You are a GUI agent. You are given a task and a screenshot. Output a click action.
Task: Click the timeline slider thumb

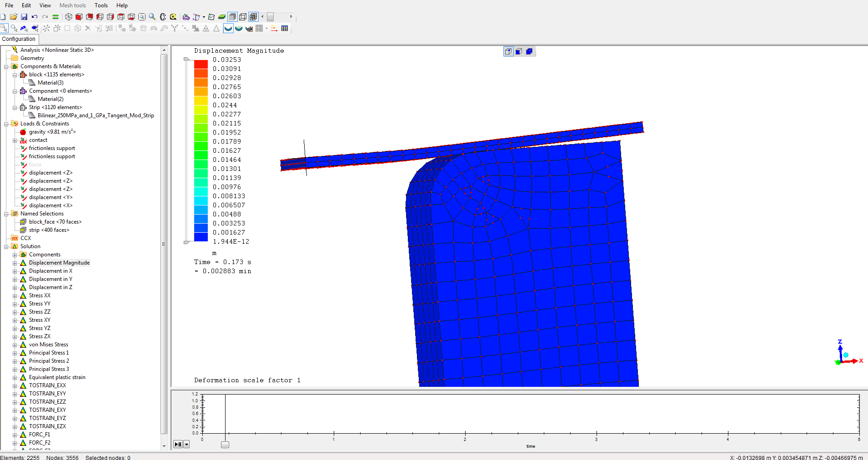click(225, 445)
